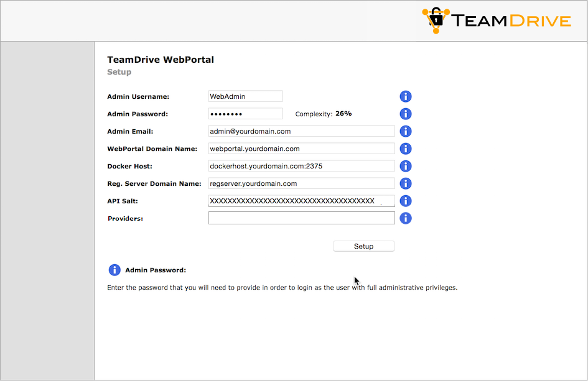
Task: Click the Setup button
Action: [x=364, y=246]
